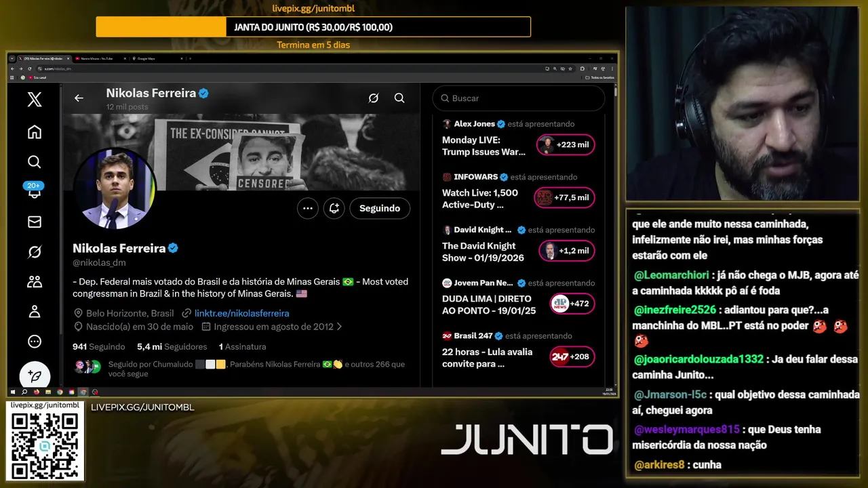Click bookmark star in address bar
The image size is (868, 488).
[570, 68]
